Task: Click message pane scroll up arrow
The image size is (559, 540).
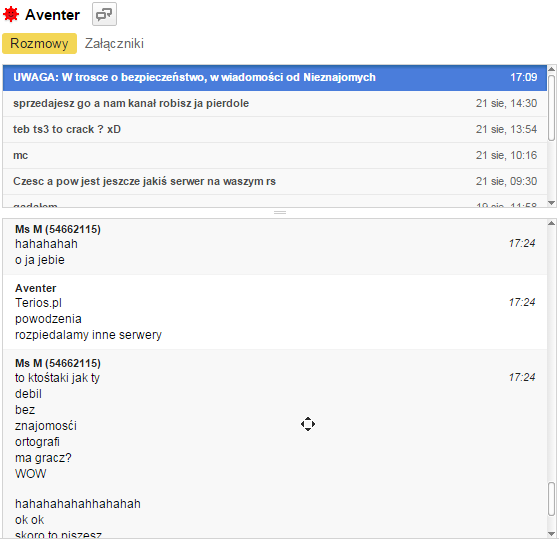Action: click(552, 223)
